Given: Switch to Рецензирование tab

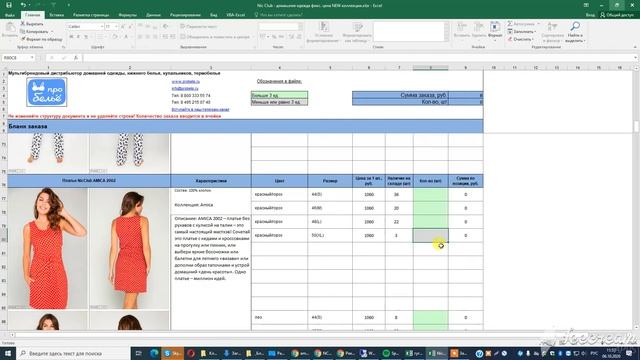Looking at the screenshot, I should (185, 15).
